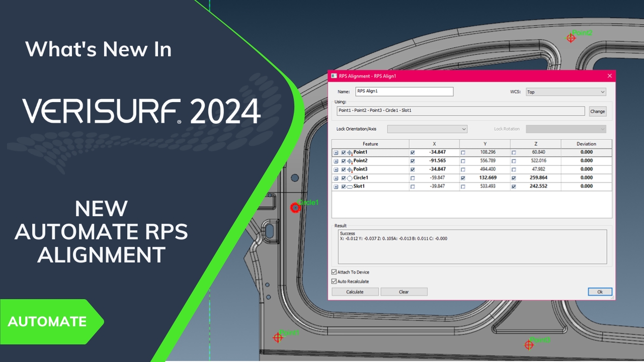
Task: Click the Name field containing RPS Align1
Action: (404, 92)
